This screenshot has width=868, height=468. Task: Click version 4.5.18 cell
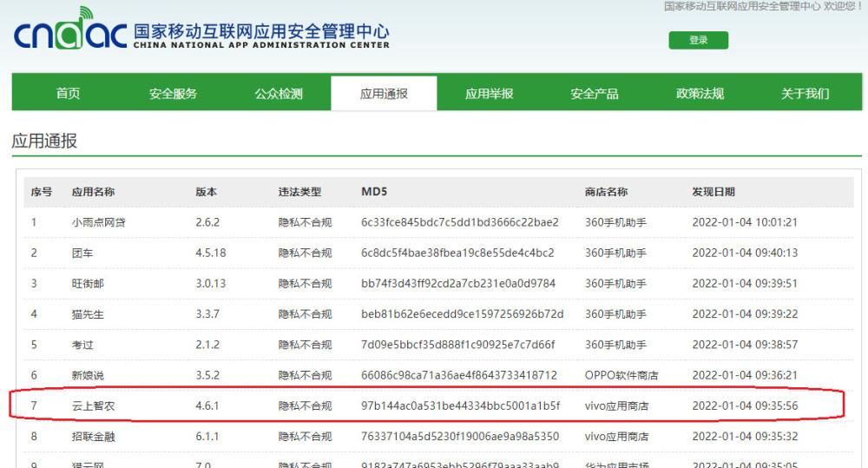point(211,254)
